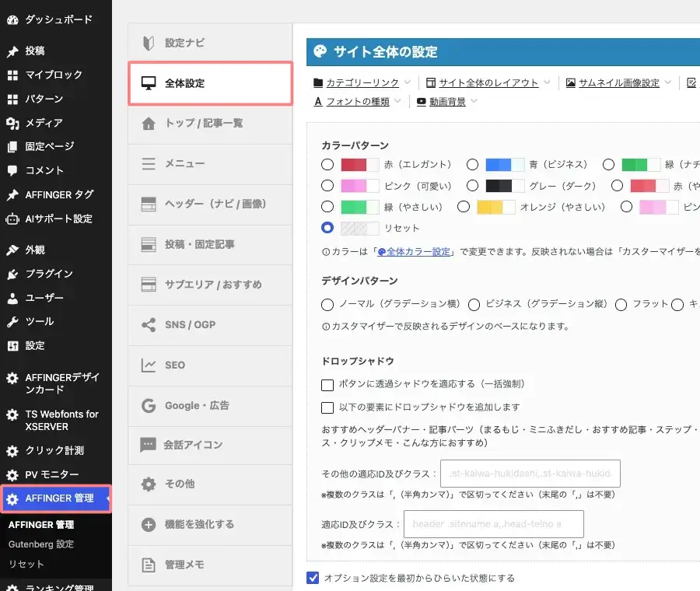This screenshot has height=591, width=700.
Task: Click the PV モニター gear icon
Action: [x=12, y=475]
